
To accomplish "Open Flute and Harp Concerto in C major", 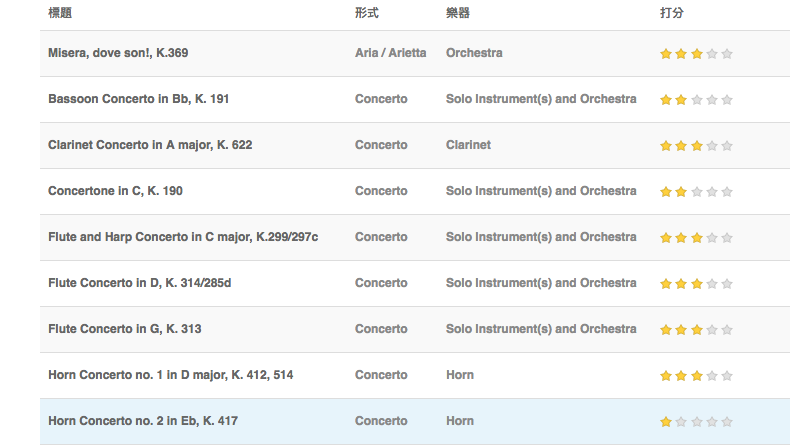I will [x=183, y=237].
